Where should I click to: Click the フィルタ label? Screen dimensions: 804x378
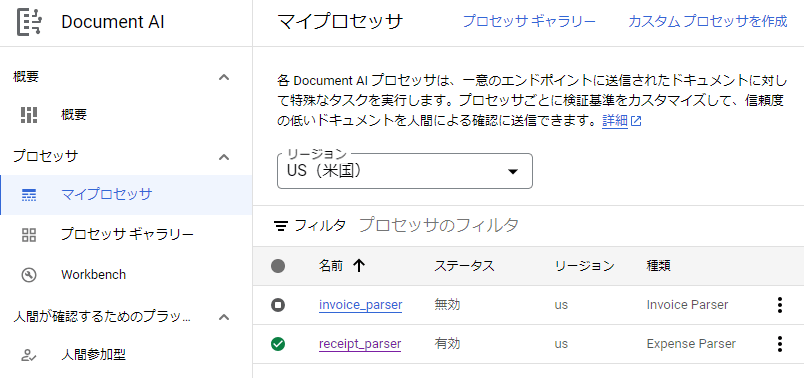320,225
